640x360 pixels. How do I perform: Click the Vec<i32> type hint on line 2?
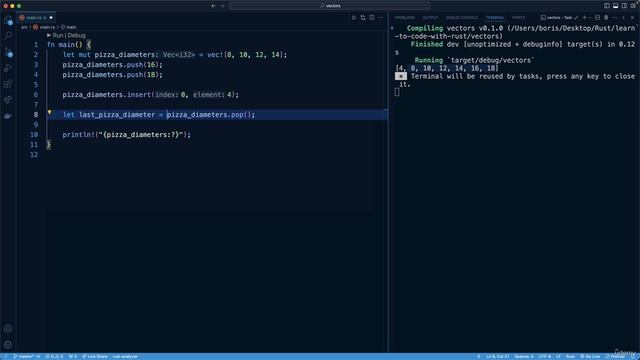point(179,55)
